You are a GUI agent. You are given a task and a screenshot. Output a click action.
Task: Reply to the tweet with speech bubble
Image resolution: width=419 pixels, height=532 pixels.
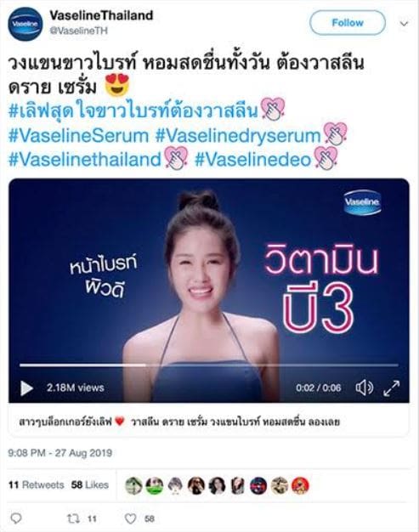click(x=16, y=518)
